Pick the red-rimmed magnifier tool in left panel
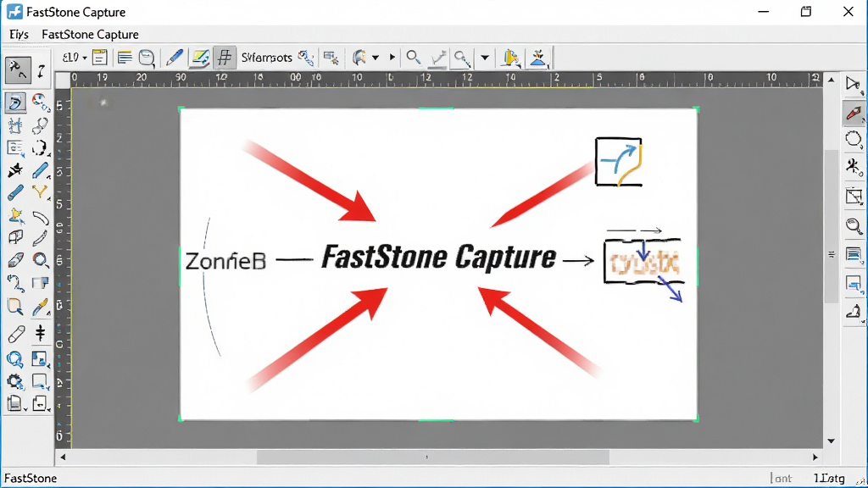This screenshot has width=868, height=488. click(x=41, y=260)
